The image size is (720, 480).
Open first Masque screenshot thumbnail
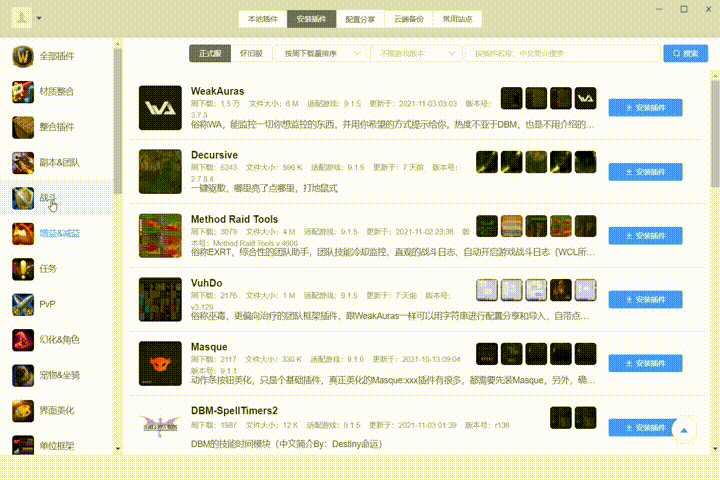pyautogui.click(x=487, y=354)
